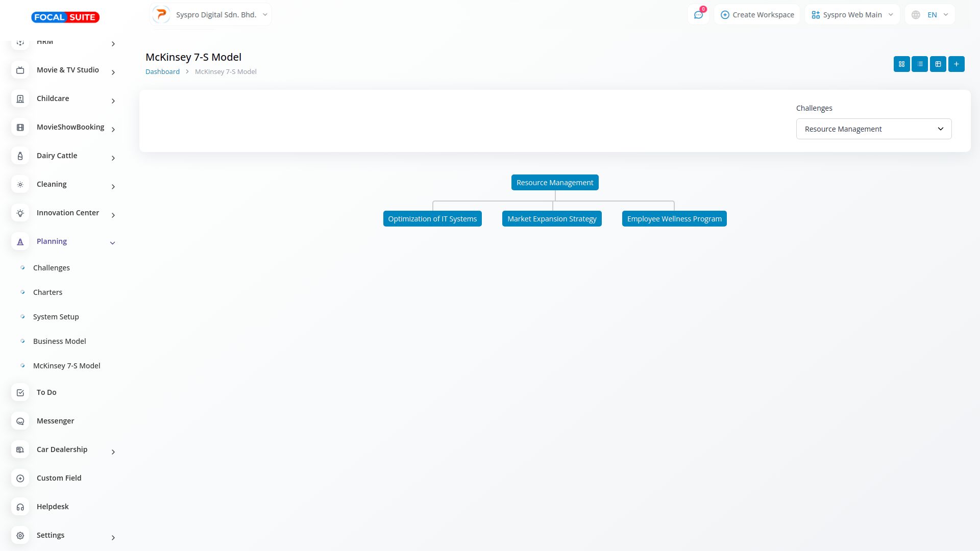The image size is (980, 551).
Task: Click the Messenger chat bubble icon
Action: pyautogui.click(x=20, y=421)
